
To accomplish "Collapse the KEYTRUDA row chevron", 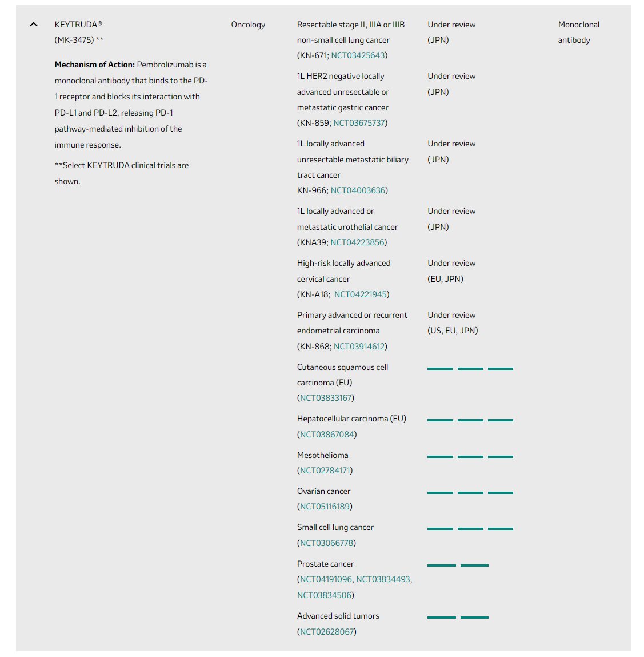I will click(34, 25).
